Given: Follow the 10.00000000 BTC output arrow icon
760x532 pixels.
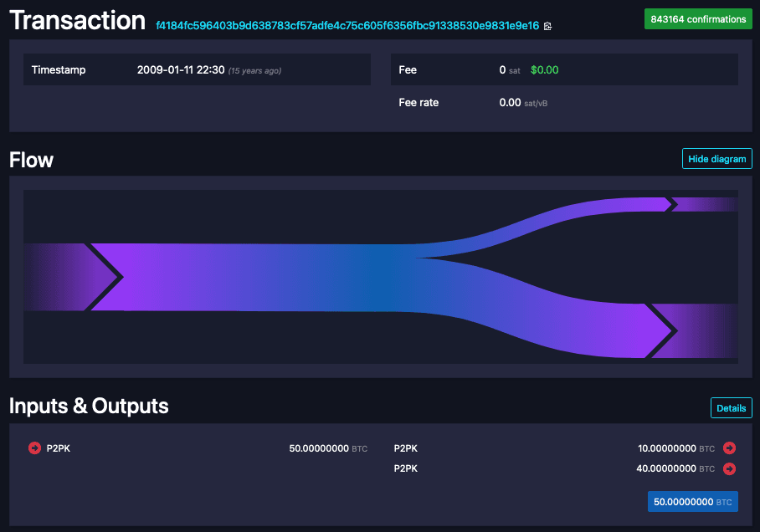Looking at the screenshot, I should pyautogui.click(x=730, y=448).
